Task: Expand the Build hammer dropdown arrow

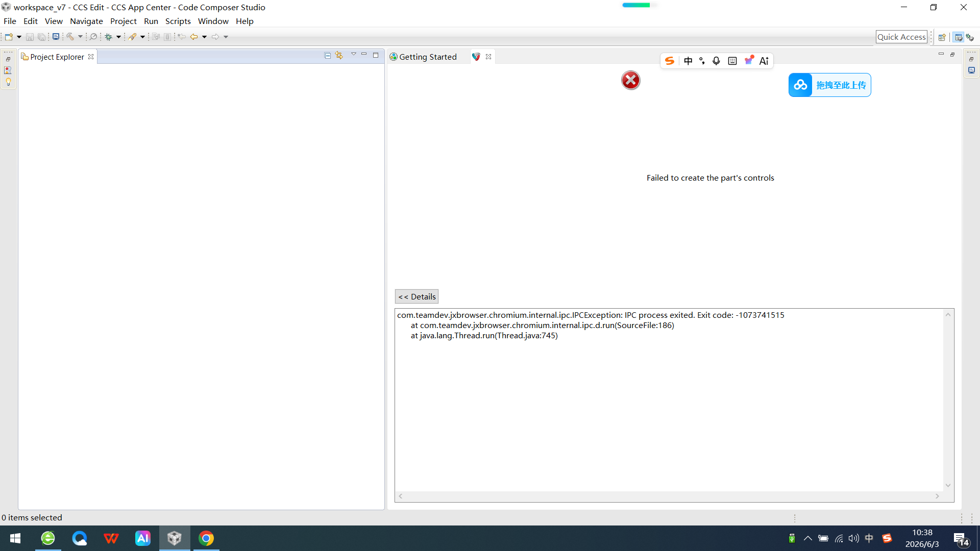Action: tap(80, 37)
